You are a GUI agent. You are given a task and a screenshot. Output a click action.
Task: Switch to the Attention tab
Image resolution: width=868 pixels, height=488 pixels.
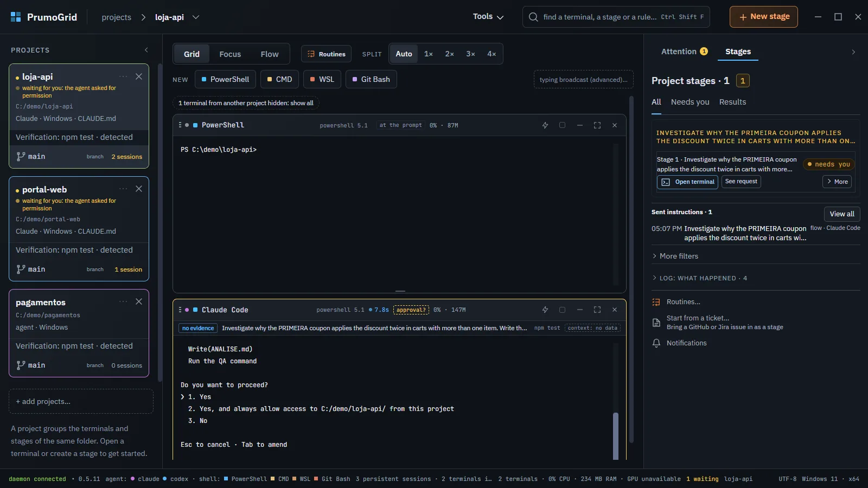(684, 52)
